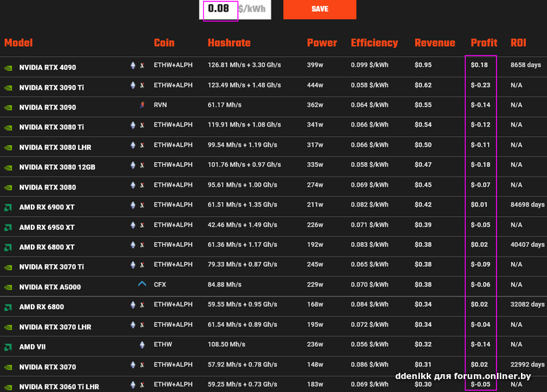Open the AMD RX 6800 XT model link
The height and width of the screenshot is (392, 547).
tap(46, 247)
